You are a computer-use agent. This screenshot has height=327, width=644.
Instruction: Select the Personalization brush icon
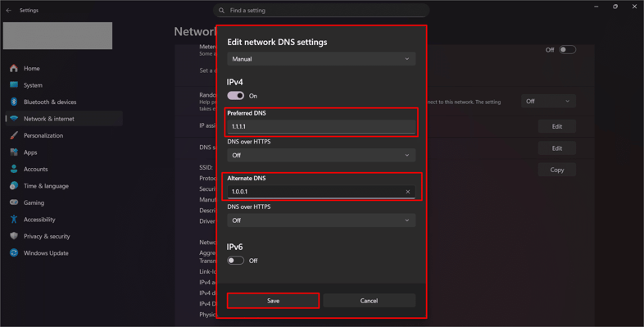pyautogui.click(x=14, y=135)
